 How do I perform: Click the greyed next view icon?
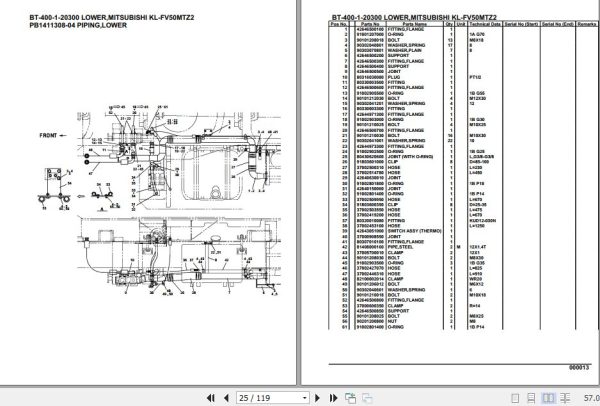[x=367, y=398]
